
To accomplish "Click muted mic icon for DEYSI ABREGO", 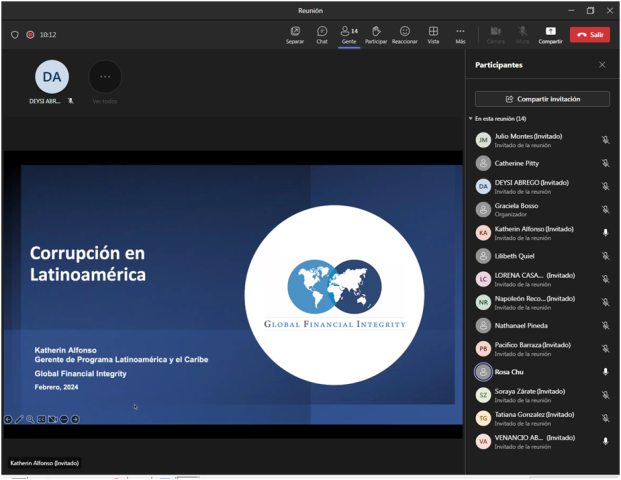I will (x=605, y=186).
